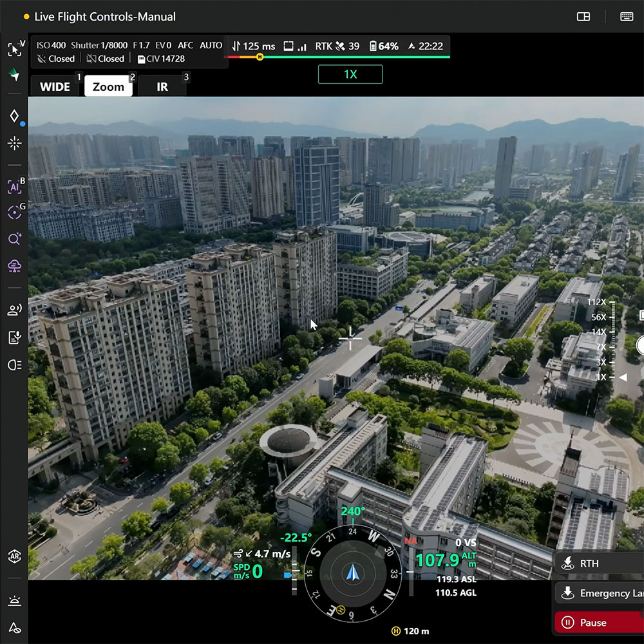Click the AI recognition icon in sidebar

point(14,187)
